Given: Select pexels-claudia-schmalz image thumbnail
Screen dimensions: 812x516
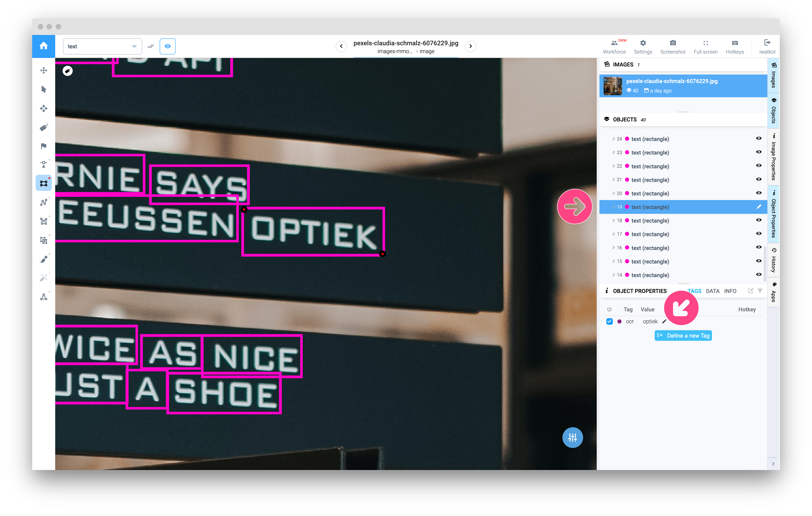Looking at the screenshot, I should point(612,86).
